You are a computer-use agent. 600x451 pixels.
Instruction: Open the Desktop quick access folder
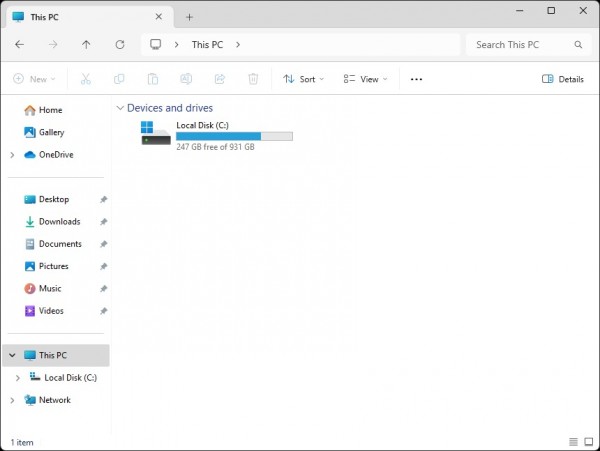56,199
